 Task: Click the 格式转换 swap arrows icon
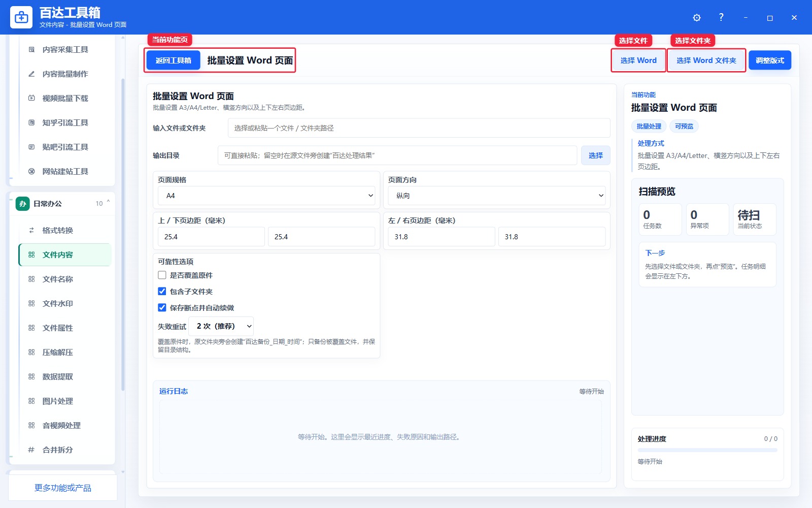[31, 231]
